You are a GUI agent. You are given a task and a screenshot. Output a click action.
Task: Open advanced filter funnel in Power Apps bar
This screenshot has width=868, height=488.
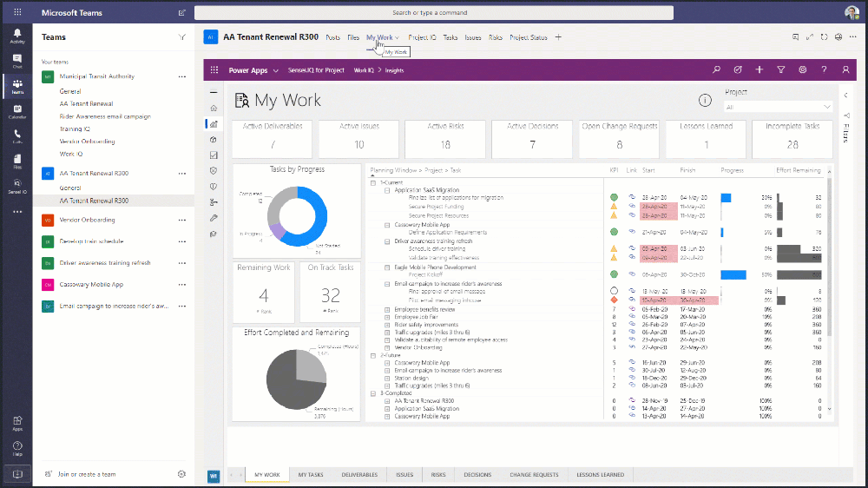(x=781, y=69)
